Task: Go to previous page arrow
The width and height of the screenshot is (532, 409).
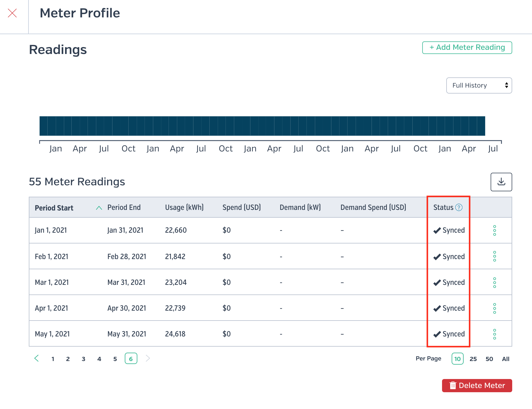Action: point(37,358)
